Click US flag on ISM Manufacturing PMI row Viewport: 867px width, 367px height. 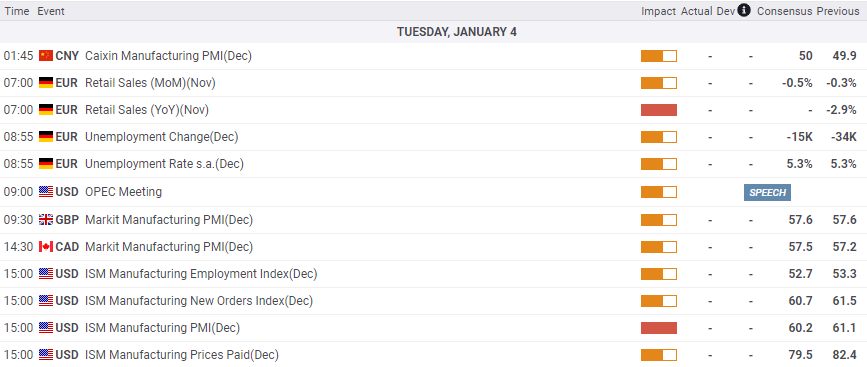[x=46, y=328]
